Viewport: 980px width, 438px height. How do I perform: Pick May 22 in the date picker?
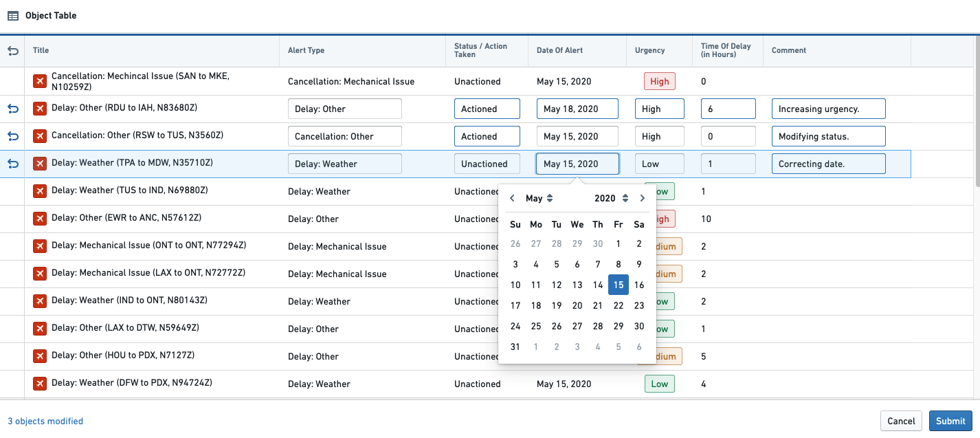619,305
